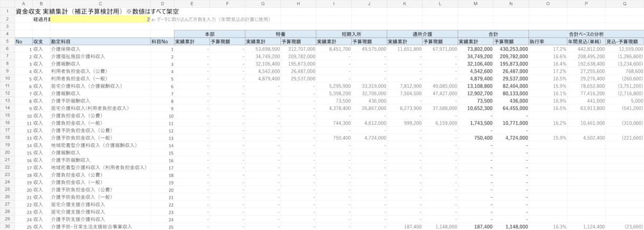
Task: Select row header 6
Action: point(7,49)
